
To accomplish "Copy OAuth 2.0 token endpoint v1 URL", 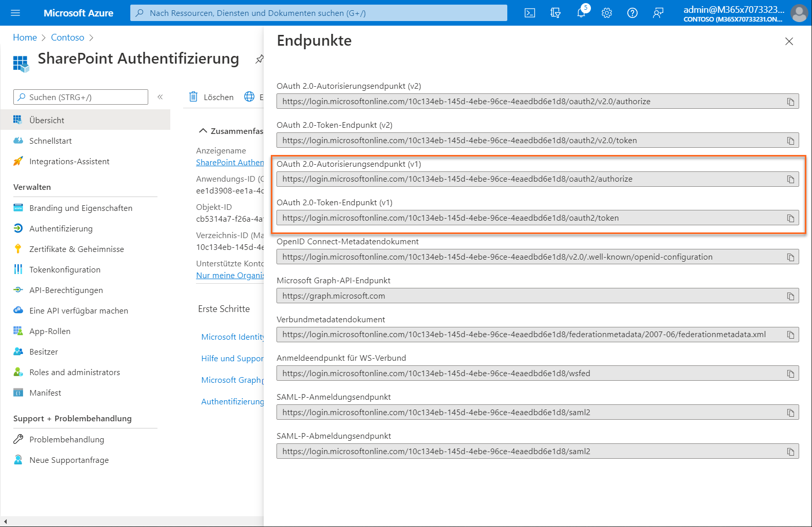I will pyautogui.click(x=790, y=218).
